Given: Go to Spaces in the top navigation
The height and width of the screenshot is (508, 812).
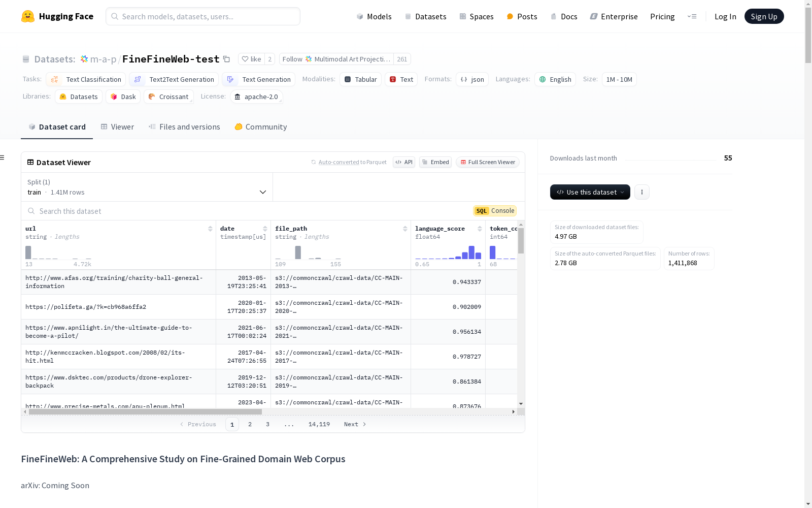Looking at the screenshot, I should click(x=476, y=16).
